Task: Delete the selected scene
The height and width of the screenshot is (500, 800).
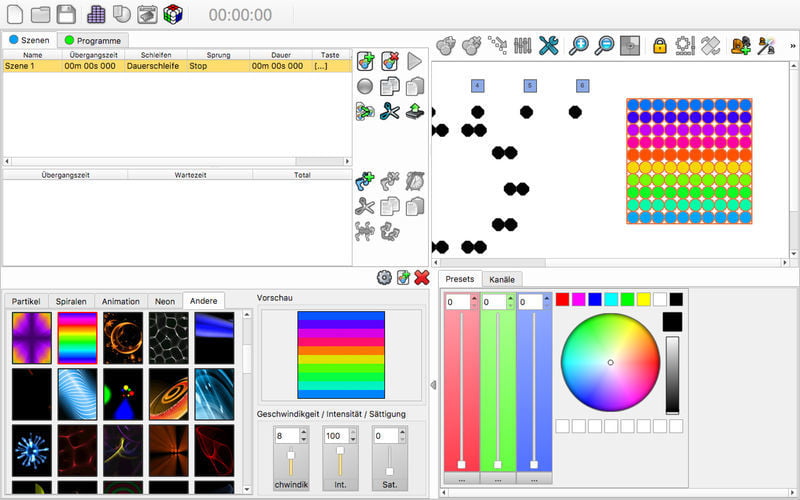Action: coord(390,61)
